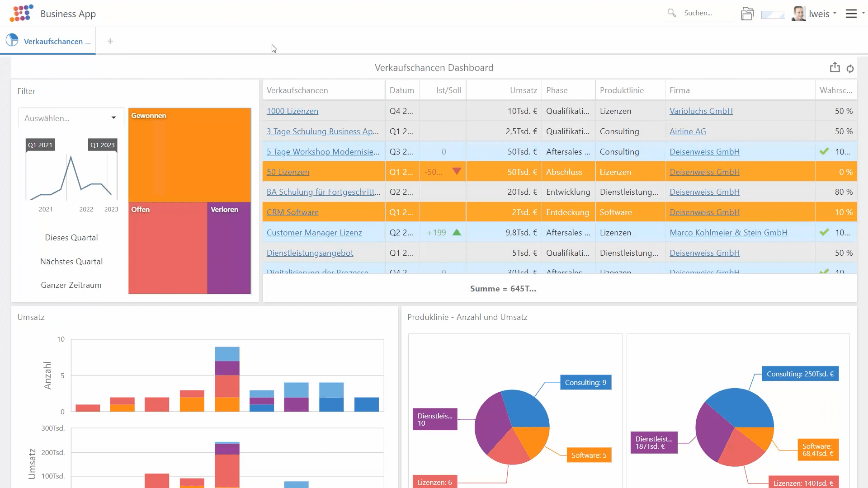Image resolution: width=868 pixels, height=488 pixels.
Task: Click the export/share dashboard icon
Action: 835,68
